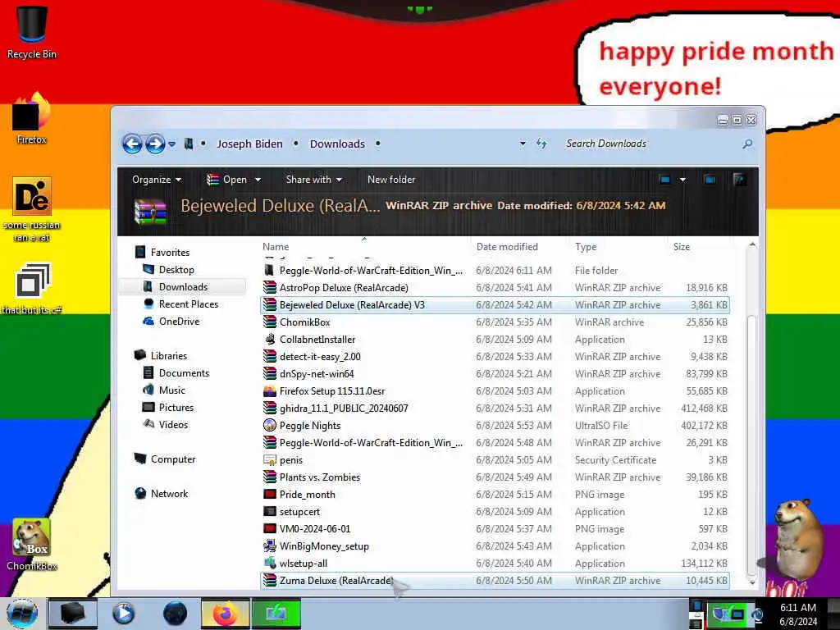Toggle the preview pane icon
Screen dimensions: 840x630
pyautogui.click(x=710, y=180)
